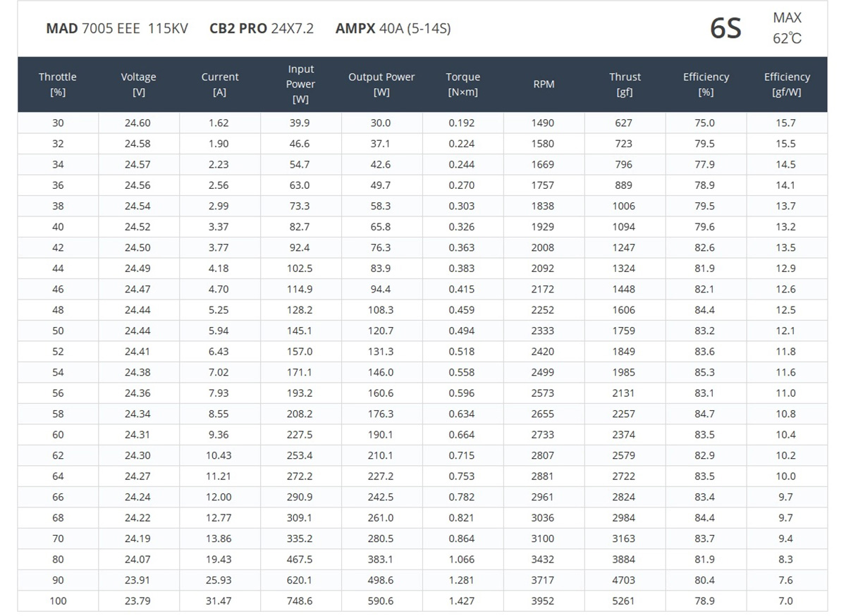Click the RPM column header
Screen dimensions: 846x616
(x=544, y=85)
